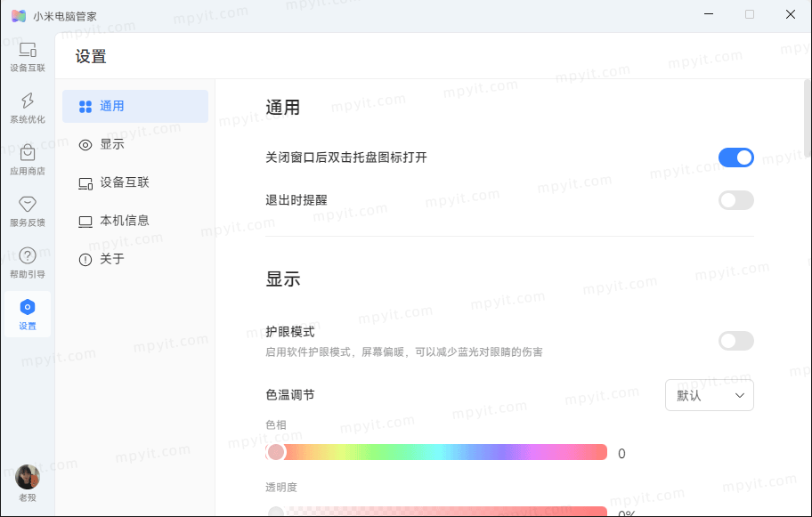Disable 关闭窗口后双击托盘图标打开 toggle

click(x=735, y=158)
